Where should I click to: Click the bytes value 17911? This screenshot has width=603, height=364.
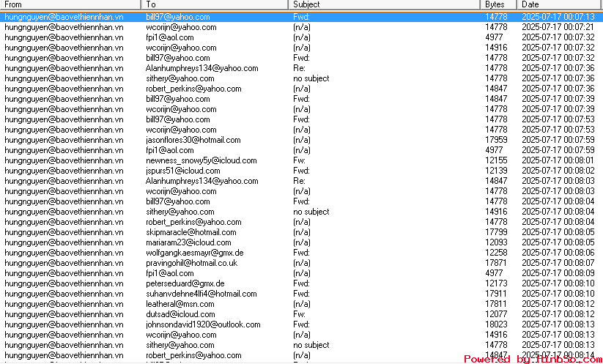tap(496, 294)
